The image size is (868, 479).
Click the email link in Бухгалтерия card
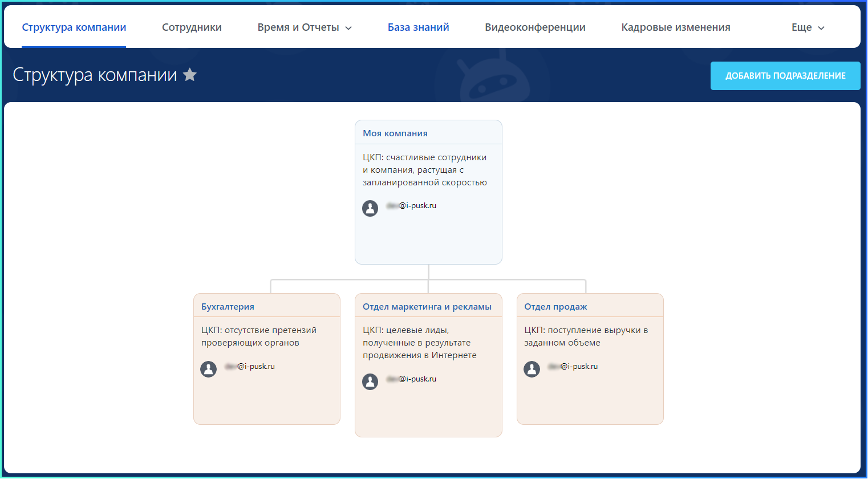pyautogui.click(x=250, y=367)
